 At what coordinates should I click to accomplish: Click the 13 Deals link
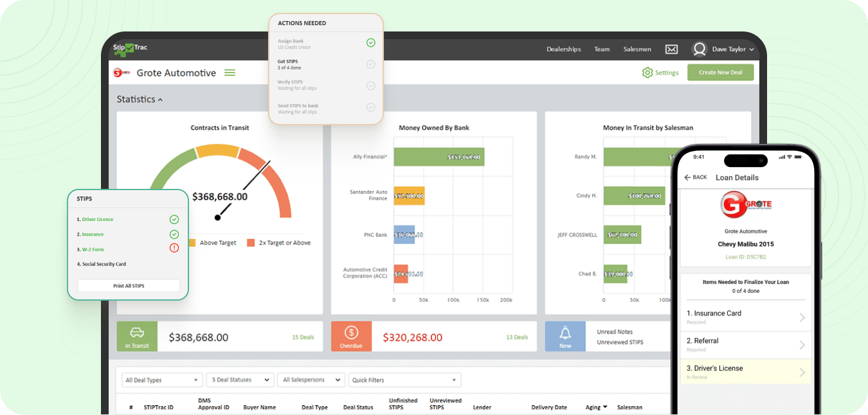point(517,337)
